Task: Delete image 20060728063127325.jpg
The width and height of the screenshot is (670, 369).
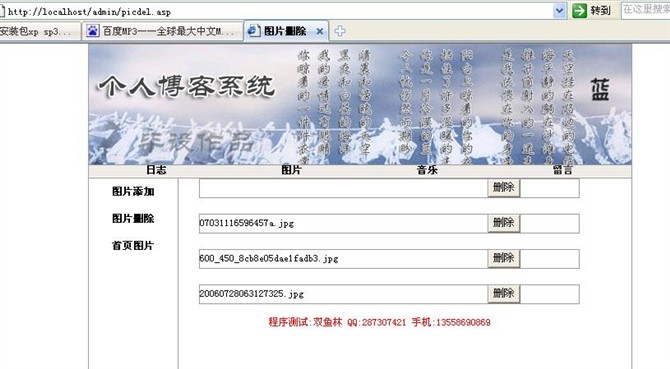Action: [504, 294]
